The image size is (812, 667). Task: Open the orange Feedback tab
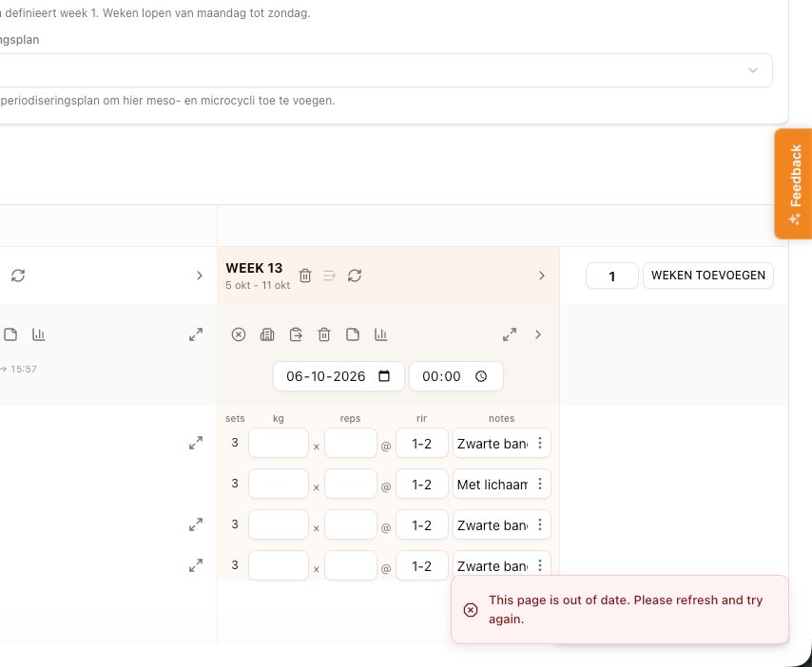[x=794, y=183]
